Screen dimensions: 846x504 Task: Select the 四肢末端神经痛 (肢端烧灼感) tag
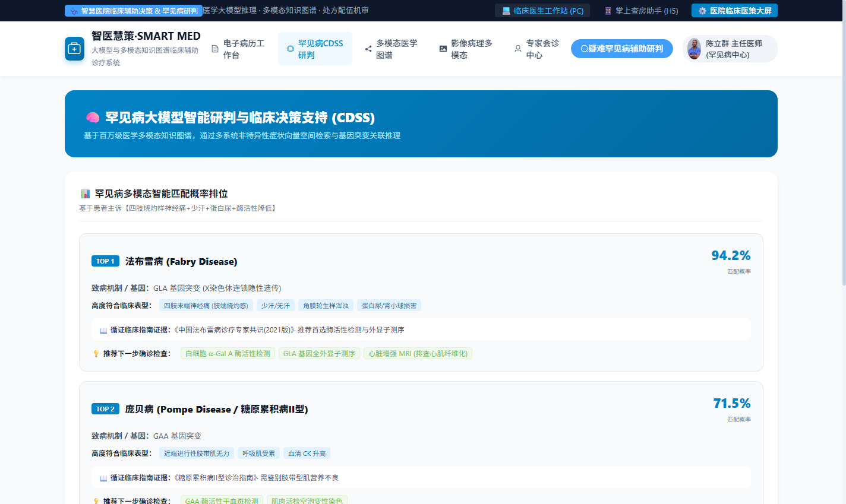coord(206,306)
